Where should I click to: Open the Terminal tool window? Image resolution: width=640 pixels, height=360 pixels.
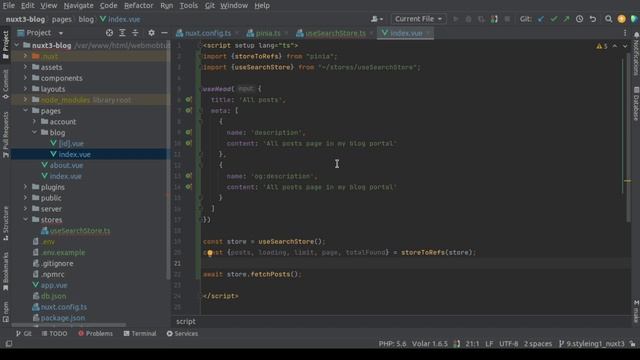(x=140, y=333)
